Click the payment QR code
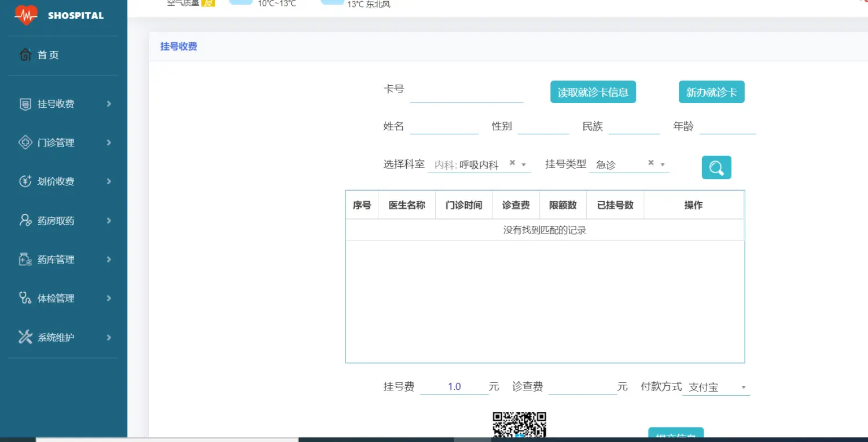 click(519, 425)
